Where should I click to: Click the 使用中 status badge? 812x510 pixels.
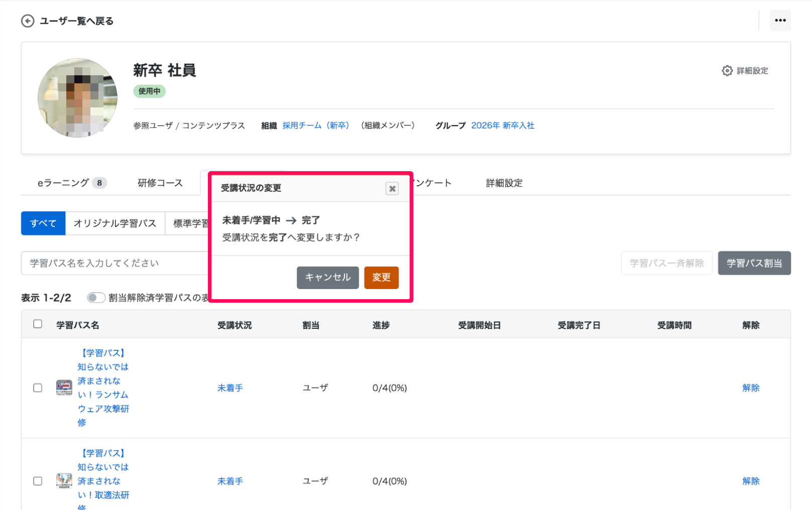pos(150,91)
